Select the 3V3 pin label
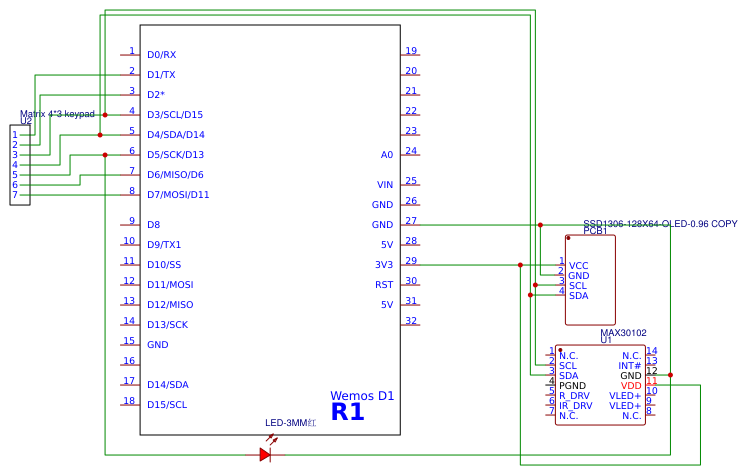This screenshot has width=748, height=475. pos(384,265)
